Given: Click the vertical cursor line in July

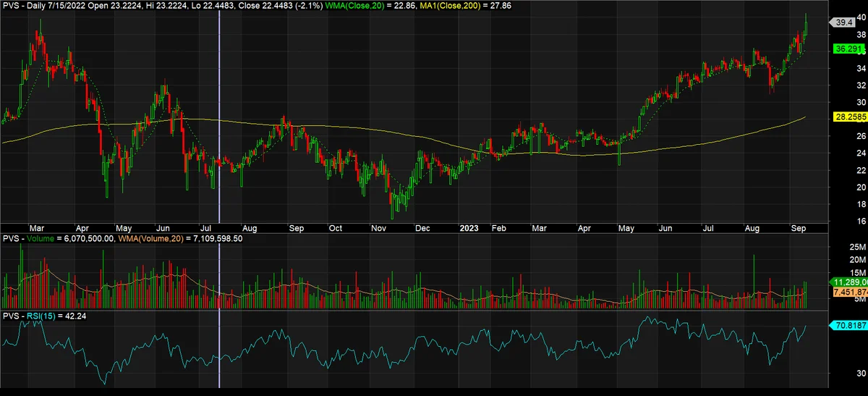Looking at the screenshot, I should [x=219, y=195].
